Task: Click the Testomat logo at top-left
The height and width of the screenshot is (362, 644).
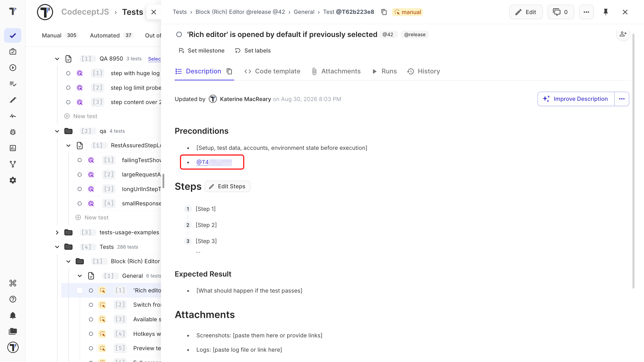Action: tap(13, 11)
